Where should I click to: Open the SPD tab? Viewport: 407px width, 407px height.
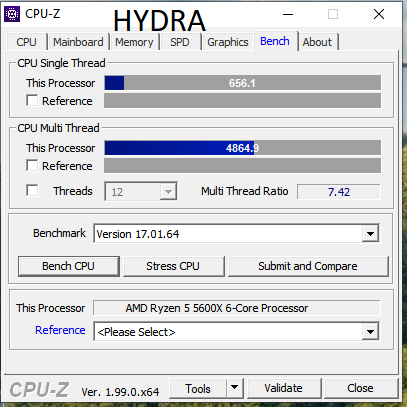tap(180, 42)
